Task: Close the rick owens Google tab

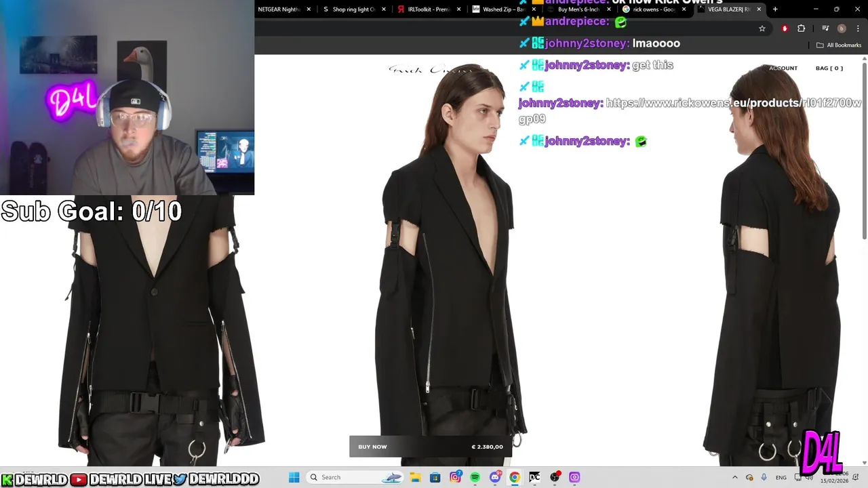Action: [x=684, y=9]
